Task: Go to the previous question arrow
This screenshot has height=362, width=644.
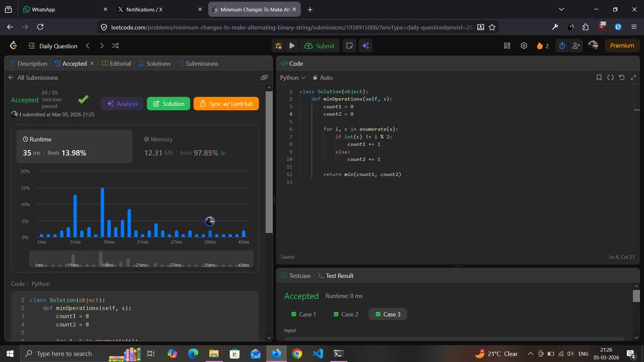Action: pyautogui.click(x=88, y=46)
